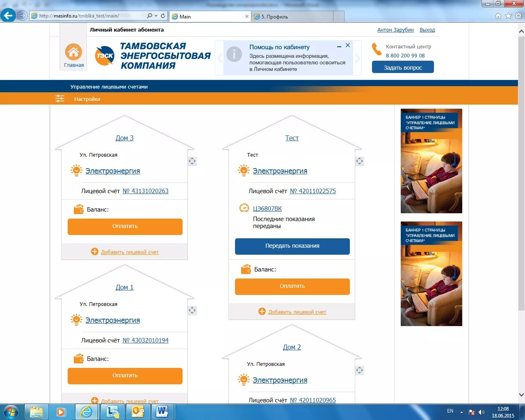Click the wallet icon by Баланс in Дом 3
Image resolution: width=525 pixels, height=420 pixels.
click(78, 210)
